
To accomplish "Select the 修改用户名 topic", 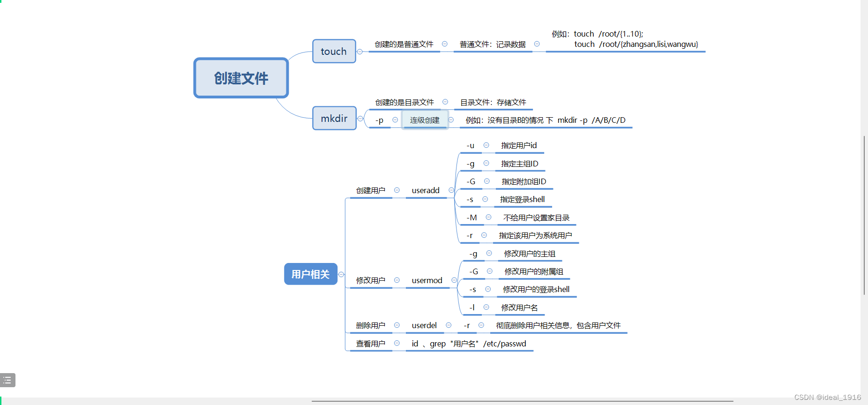I will pos(519,307).
